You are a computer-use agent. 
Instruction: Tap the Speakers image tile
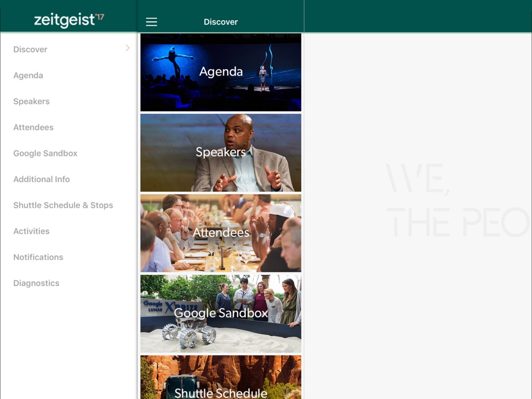[x=221, y=153]
